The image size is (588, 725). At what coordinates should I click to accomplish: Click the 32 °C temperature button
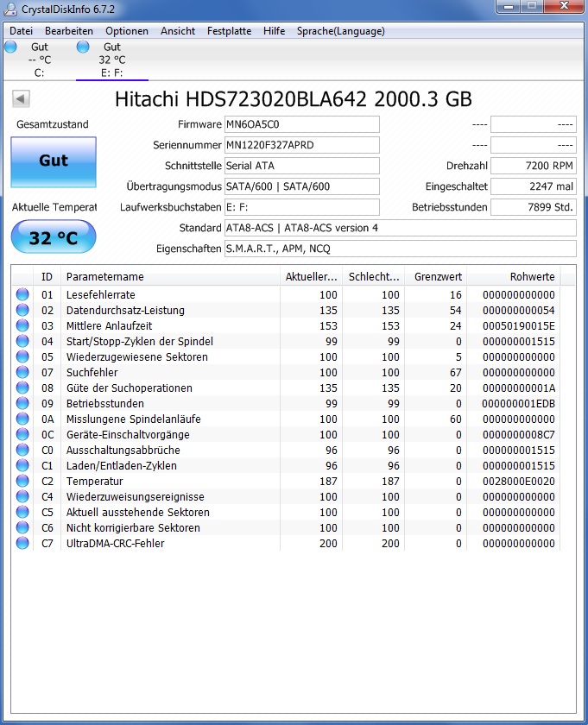click(54, 237)
